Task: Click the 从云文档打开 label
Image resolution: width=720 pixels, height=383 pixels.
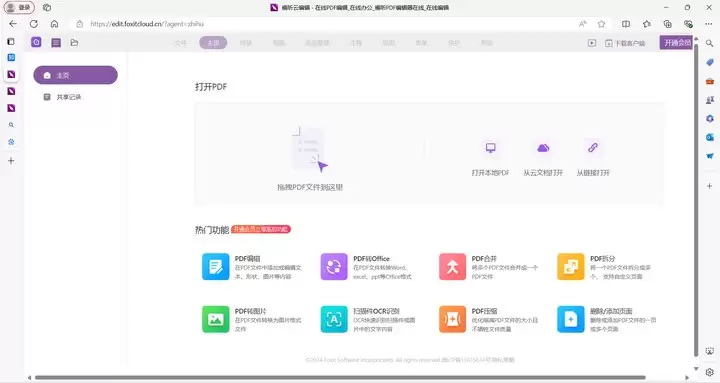Action: click(543, 173)
